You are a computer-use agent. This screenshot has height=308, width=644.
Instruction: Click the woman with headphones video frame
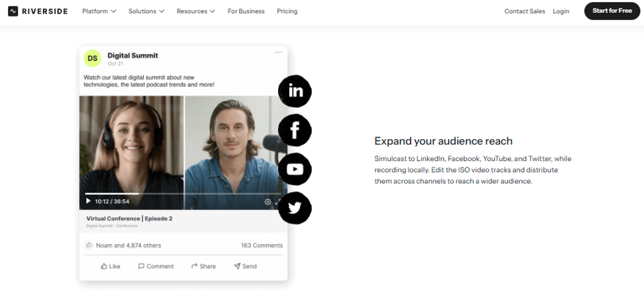(x=131, y=153)
